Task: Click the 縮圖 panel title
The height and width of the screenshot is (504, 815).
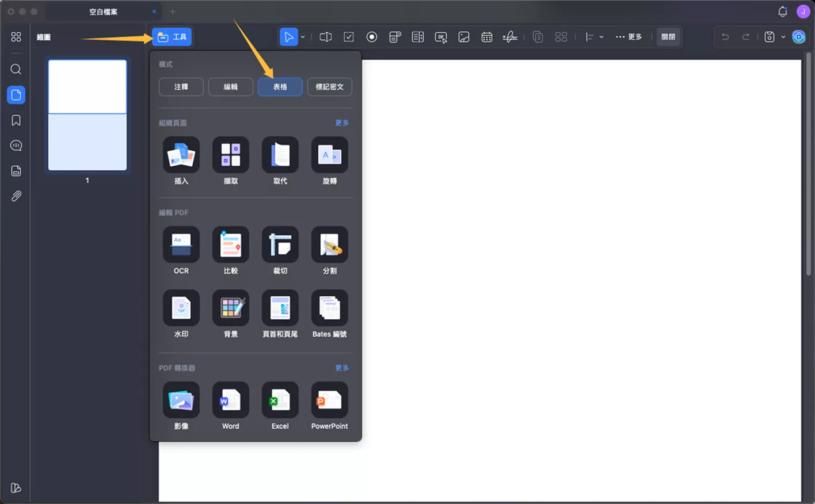Action: pos(44,37)
